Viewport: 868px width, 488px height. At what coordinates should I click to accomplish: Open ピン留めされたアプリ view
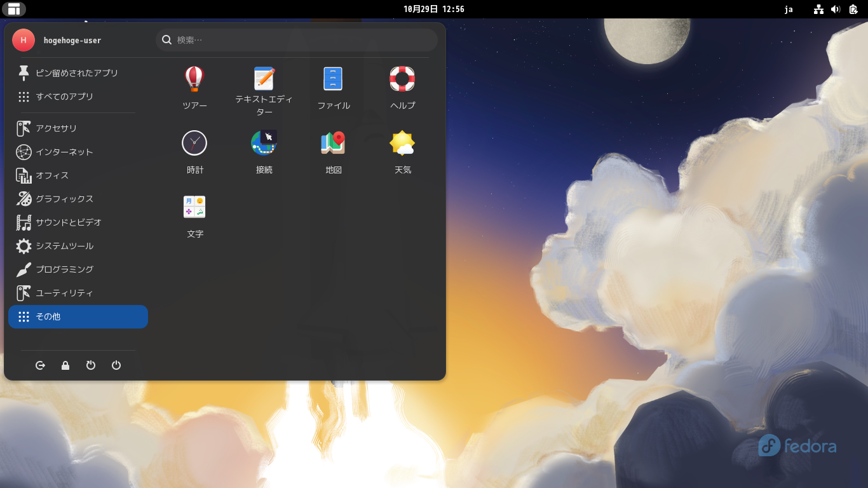pos(75,72)
